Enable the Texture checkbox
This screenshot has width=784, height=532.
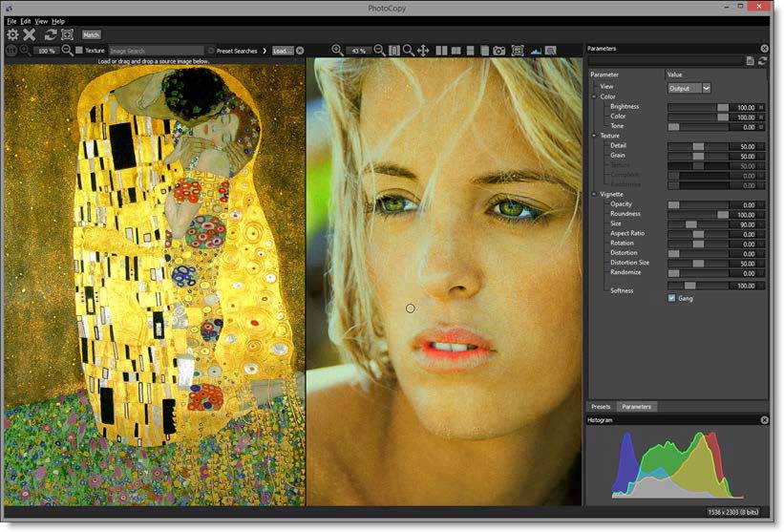click(79, 51)
